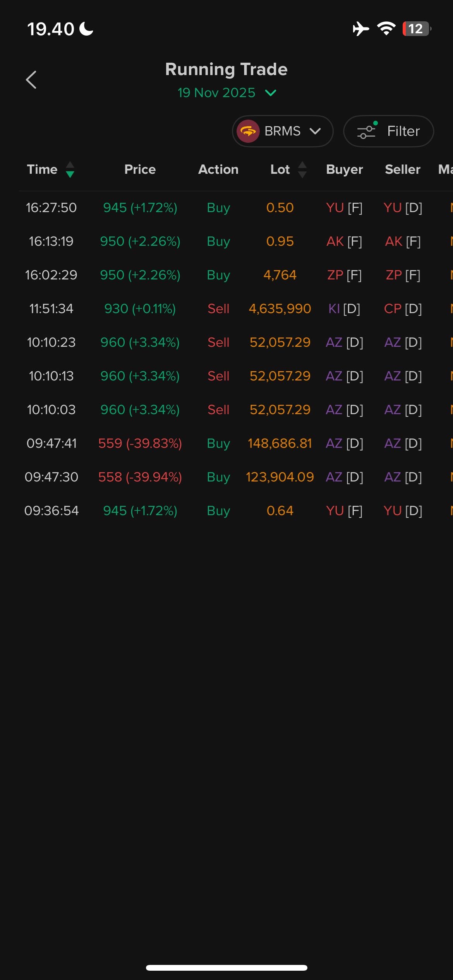
Task: Tap the airplane mode status icon
Action: (x=361, y=29)
